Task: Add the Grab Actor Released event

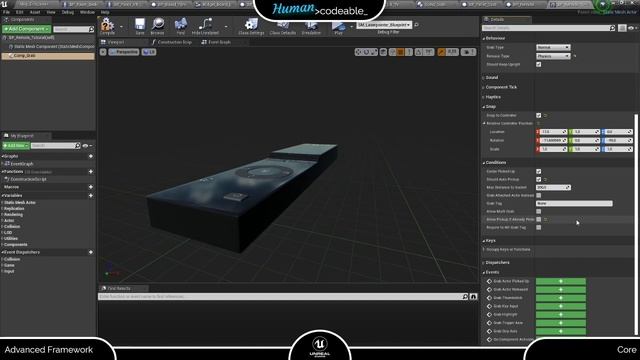Action: click(560, 289)
